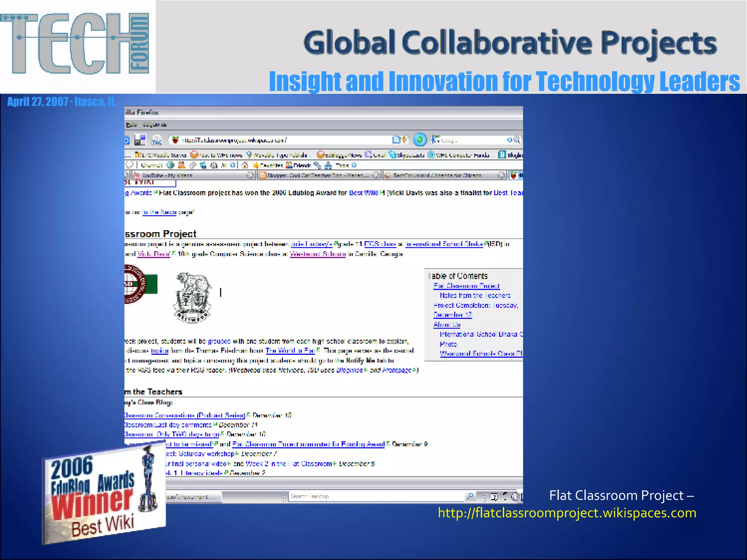This screenshot has height=560, width=747.
Task: Open About Us in Table of Contents
Action: (447, 324)
